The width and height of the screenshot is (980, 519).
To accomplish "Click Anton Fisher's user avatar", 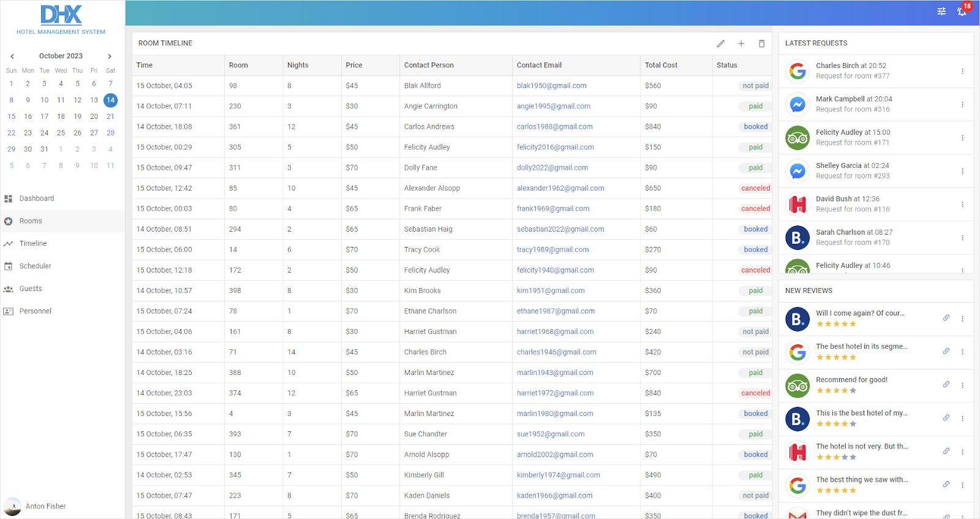I will tap(12, 506).
